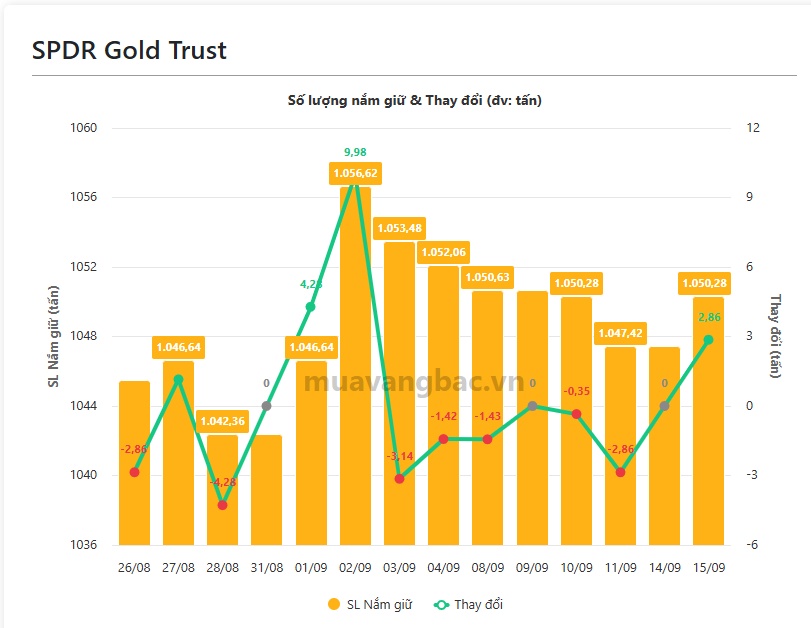The image size is (811, 628).
Task: Click the 1.047,42 label on 11/09
Action: point(620,333)
